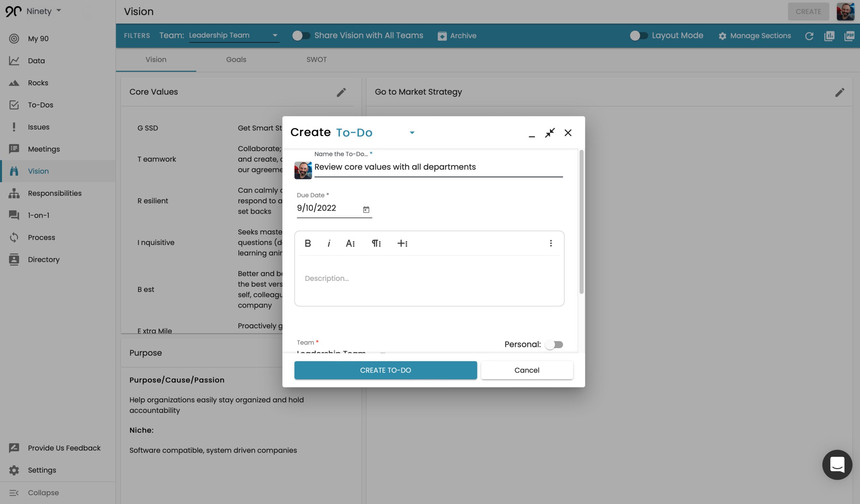Click the italic formatting icon

click(x=329, y=243)
